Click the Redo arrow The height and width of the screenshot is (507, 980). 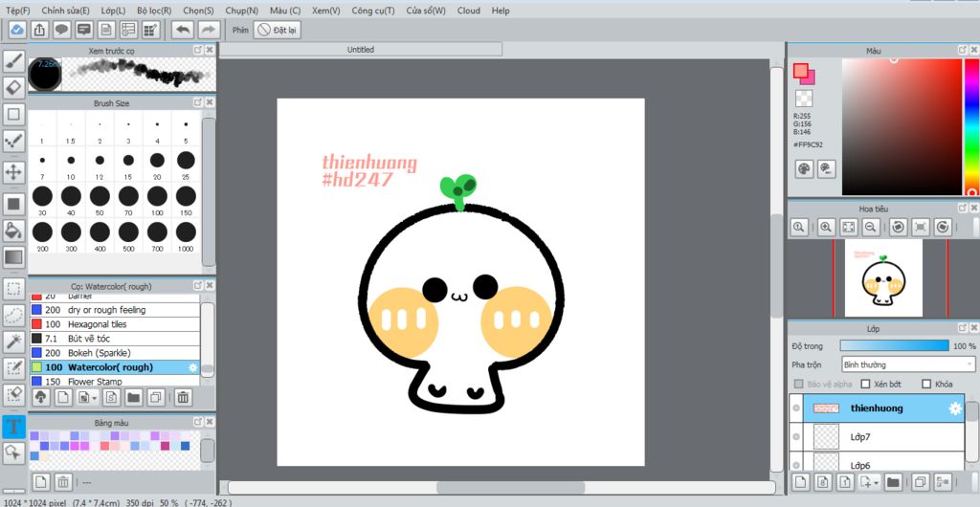[209, 30]
